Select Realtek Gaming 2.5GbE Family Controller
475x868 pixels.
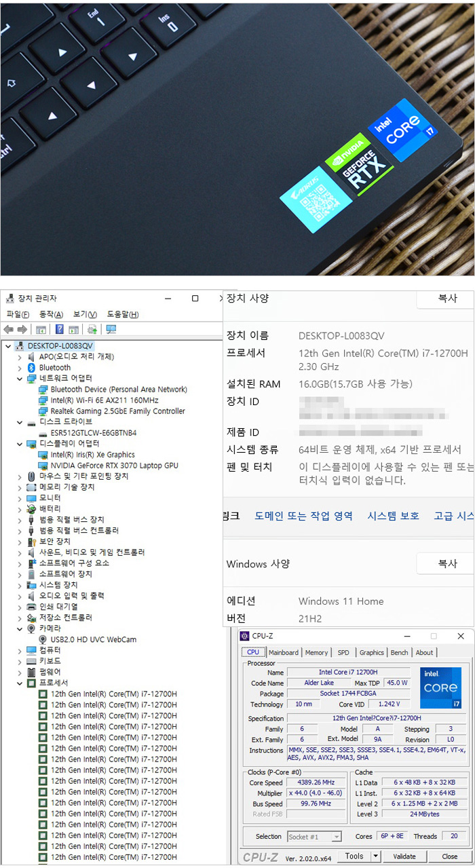point(117,411)
